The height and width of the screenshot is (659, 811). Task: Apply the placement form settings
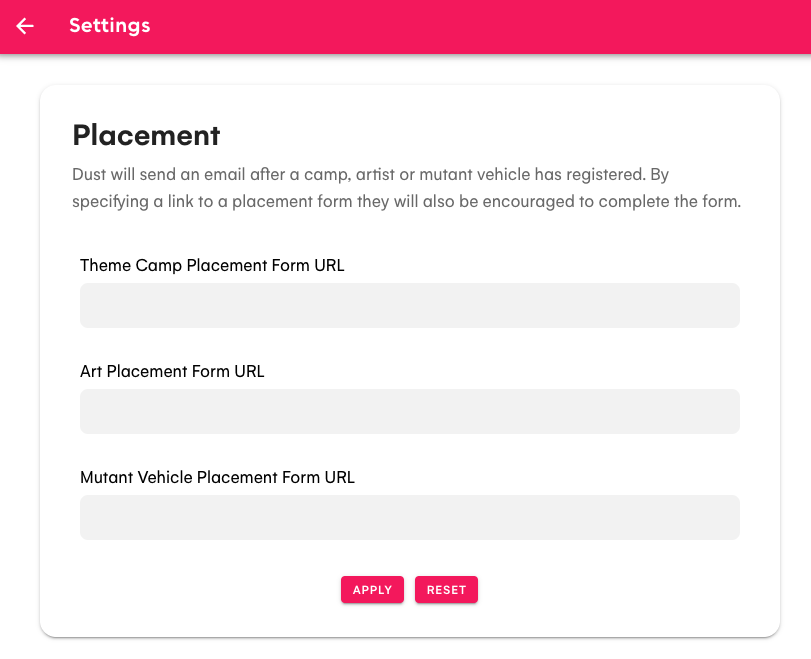pyautogui.click(x=372, y=589)
